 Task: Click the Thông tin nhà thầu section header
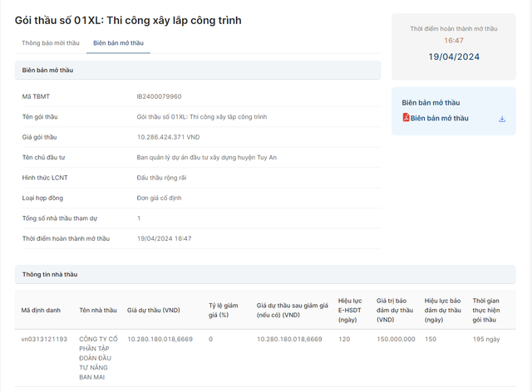[50, 274]
